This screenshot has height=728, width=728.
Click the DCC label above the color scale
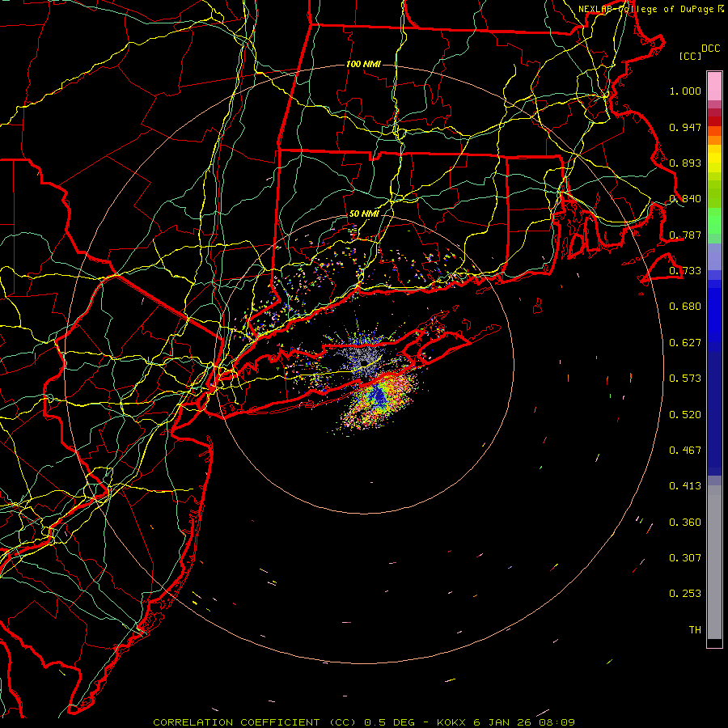[x=710, y=48]
